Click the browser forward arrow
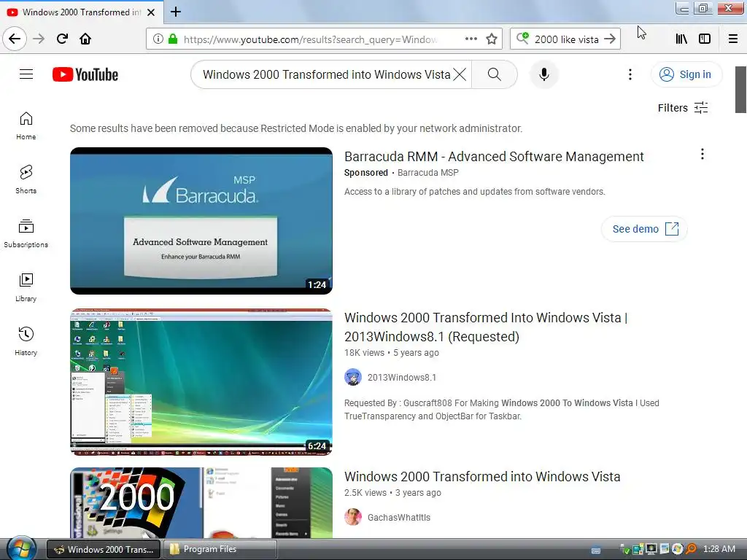 [39, 39]
